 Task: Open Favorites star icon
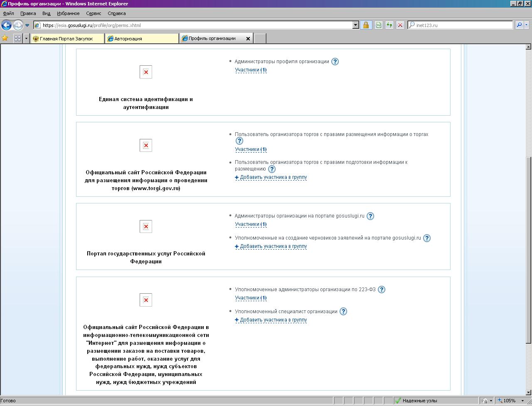[x=5, y=38]
